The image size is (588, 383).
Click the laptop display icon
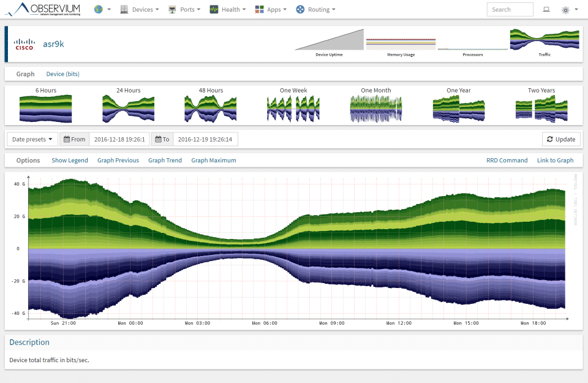point(546,9)
